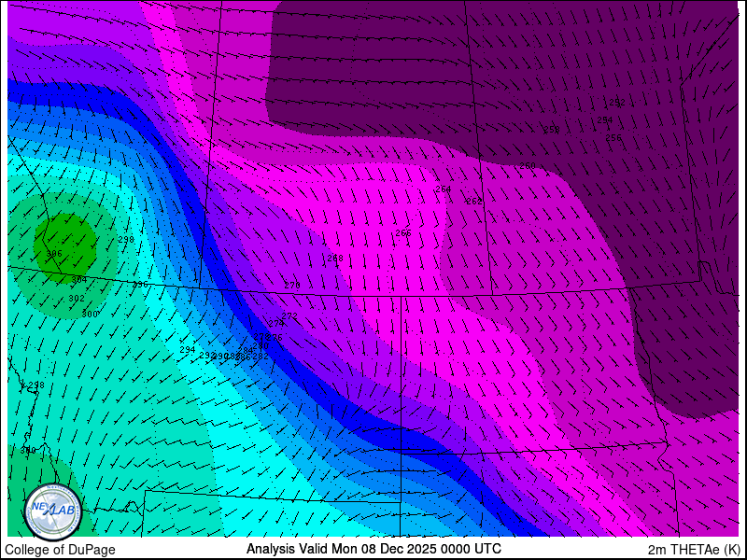Click the College of DuPage caption
The image size is (747, 560).
click(60, 550)
